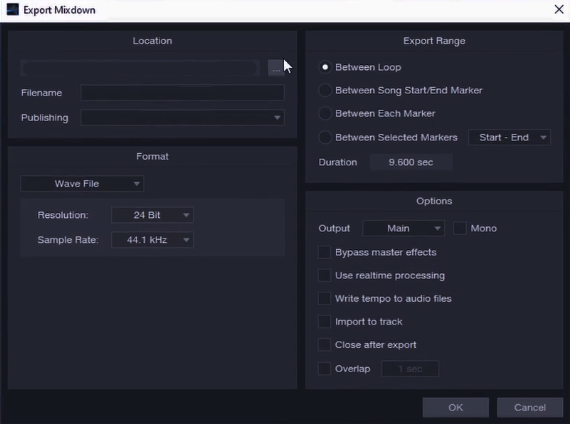
Task: Open the 24 Bit resolution dropdown
Action: click(152, 215)
